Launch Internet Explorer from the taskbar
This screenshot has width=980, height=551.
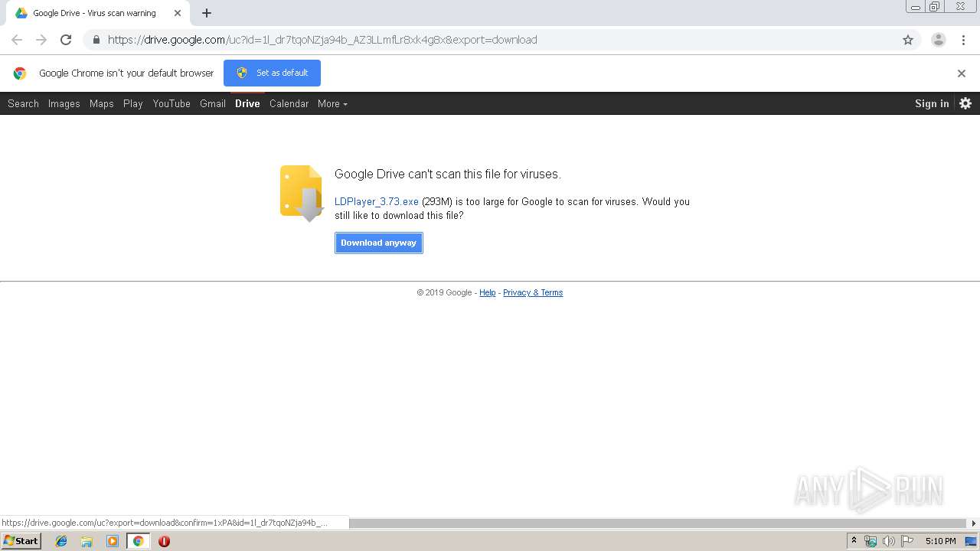tap(61, 541)
